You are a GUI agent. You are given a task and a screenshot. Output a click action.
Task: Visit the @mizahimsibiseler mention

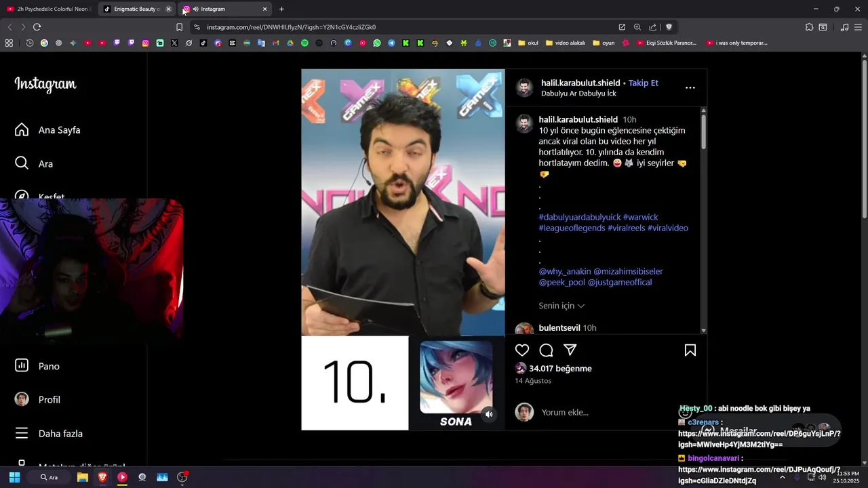click(x=628, y=271)
